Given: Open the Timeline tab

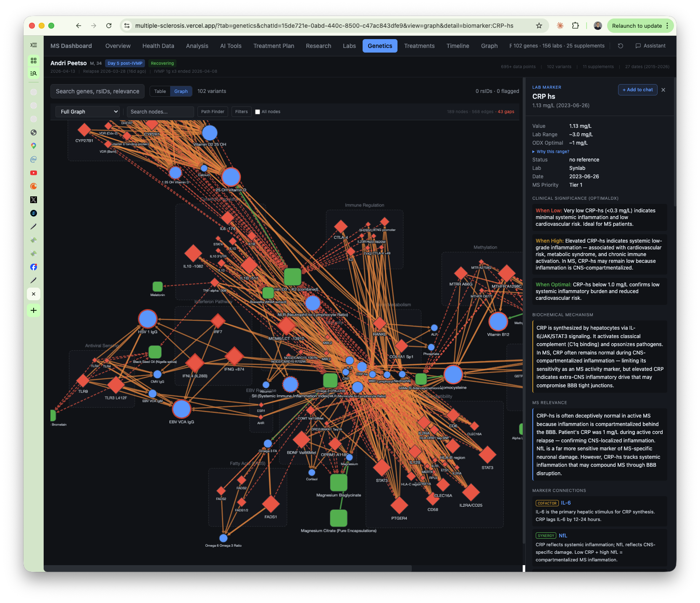Looking at the screenshot, I should point(458,46).
